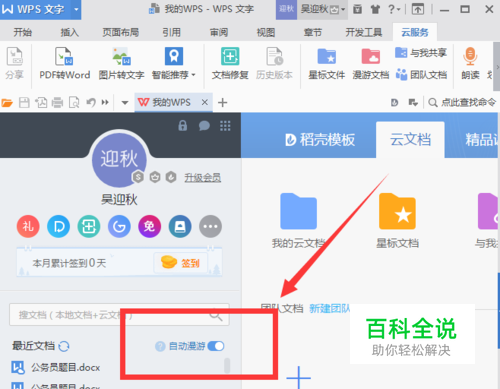500x389 pixels.
Task: Open the apps grid icon
Action: (225, 126)
